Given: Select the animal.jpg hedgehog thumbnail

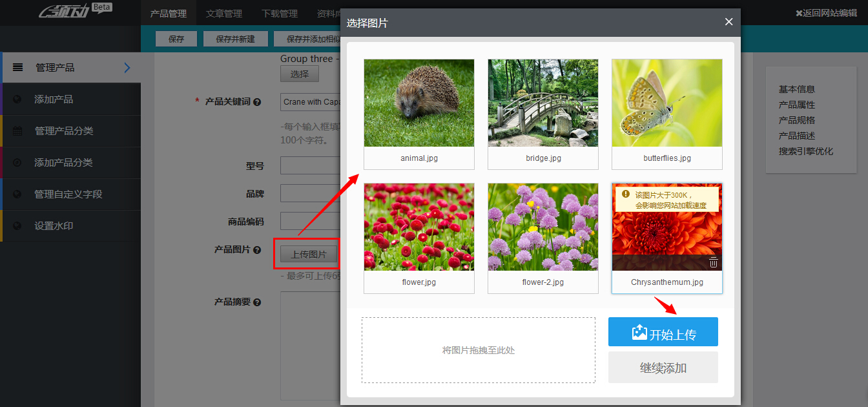Looking at the screenshot, I should [418, 103].
